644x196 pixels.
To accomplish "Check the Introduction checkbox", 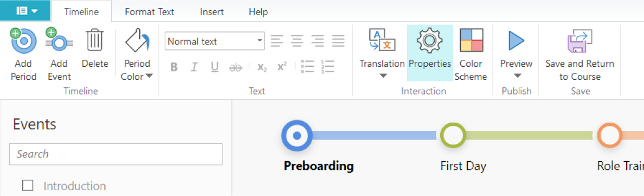I will click(28, 186).
